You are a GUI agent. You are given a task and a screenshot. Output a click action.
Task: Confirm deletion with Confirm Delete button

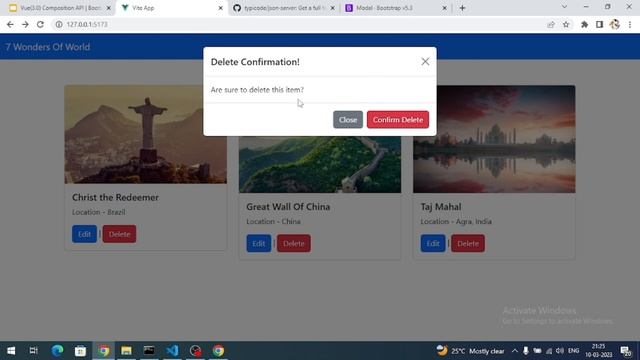398,120
